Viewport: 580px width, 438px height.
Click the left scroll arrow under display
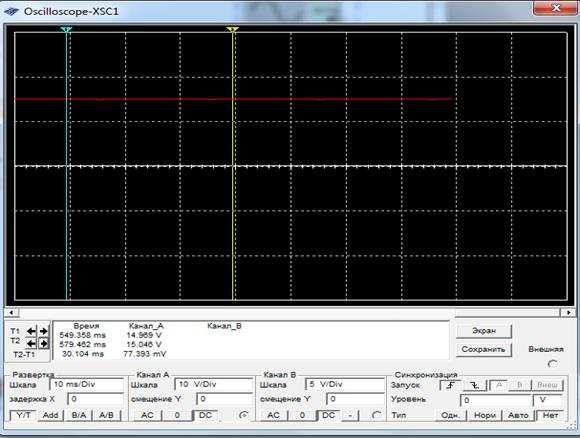point(11,313)
